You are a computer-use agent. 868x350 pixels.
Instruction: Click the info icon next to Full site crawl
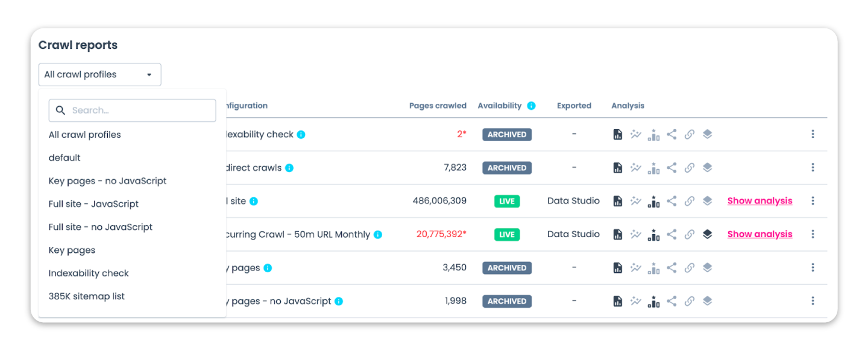tap(252, 201)
